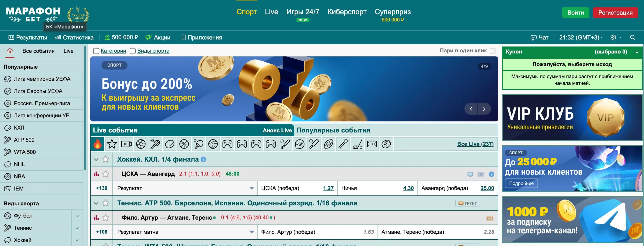Image resolution: width=644 pixels, height=246 pixels.
Task: Filter live events by S-puck icon
Action: tap(386, 144)
